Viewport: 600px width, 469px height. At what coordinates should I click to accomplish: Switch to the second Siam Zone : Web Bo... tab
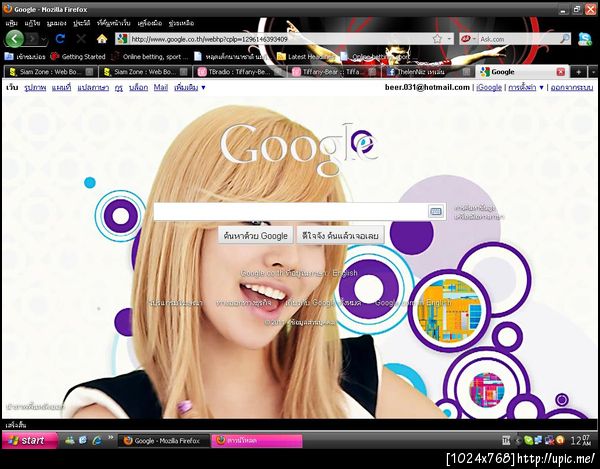(145, 72)
